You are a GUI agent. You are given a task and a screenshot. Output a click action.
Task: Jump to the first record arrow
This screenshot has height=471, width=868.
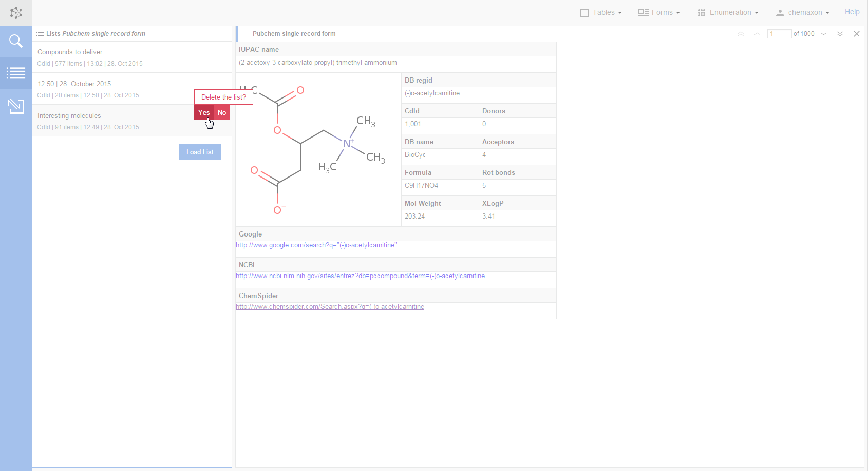point(741,34)
